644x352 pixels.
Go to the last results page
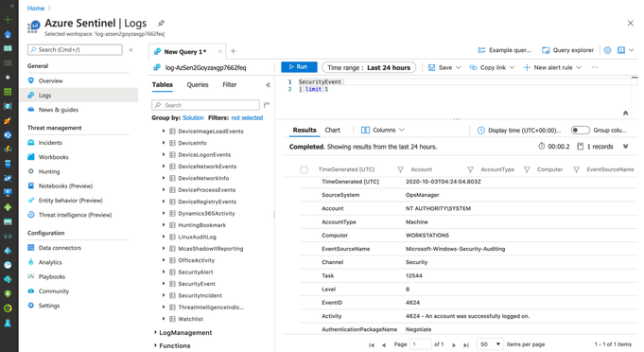click(466, 345)
